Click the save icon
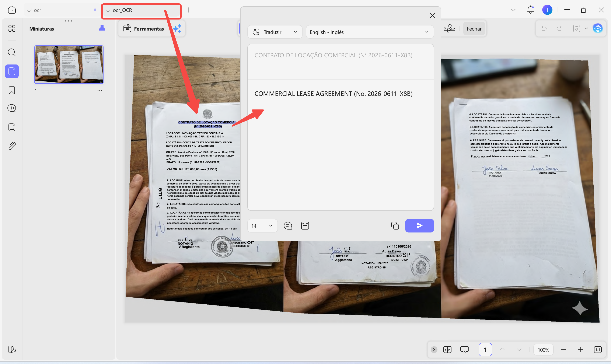Screen dimensions: 611x364 click(x=576, y=28)
